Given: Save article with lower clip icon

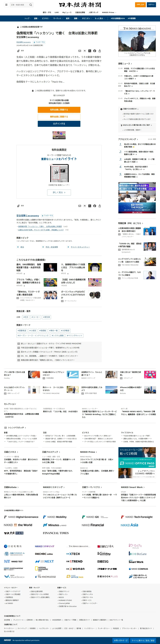Looking at the screenshot, I should click(x=18, y=206).
